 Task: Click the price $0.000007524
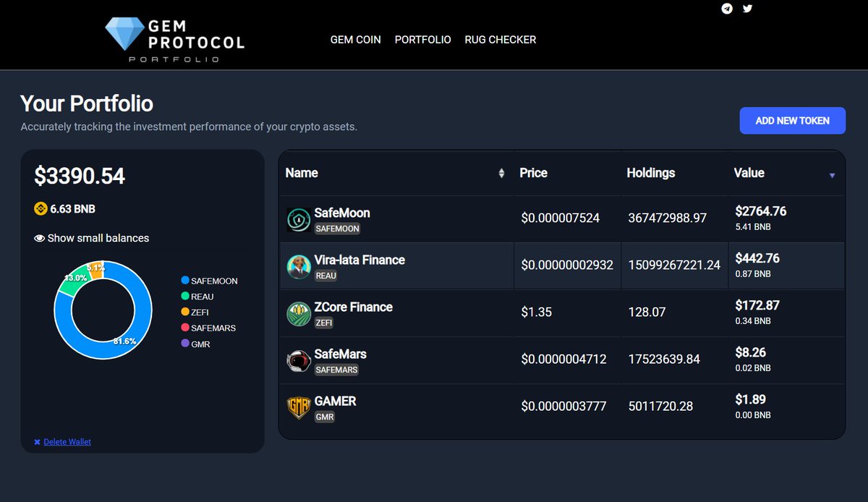[x=561, y=218]
